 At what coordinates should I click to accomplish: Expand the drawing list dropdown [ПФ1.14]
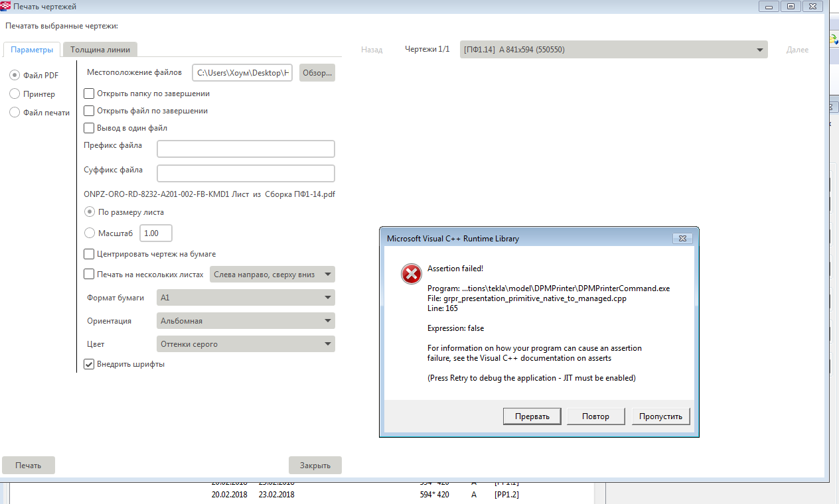(x=614, y=50)
